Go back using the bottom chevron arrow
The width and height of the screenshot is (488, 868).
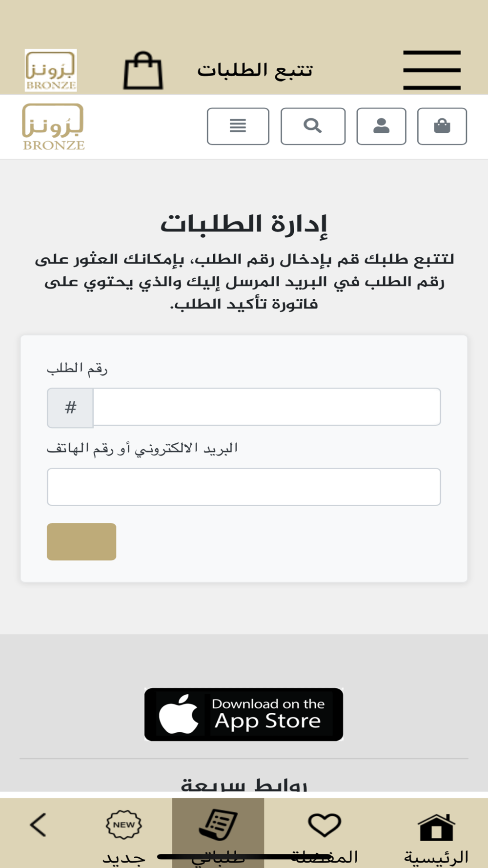point(38,825)
